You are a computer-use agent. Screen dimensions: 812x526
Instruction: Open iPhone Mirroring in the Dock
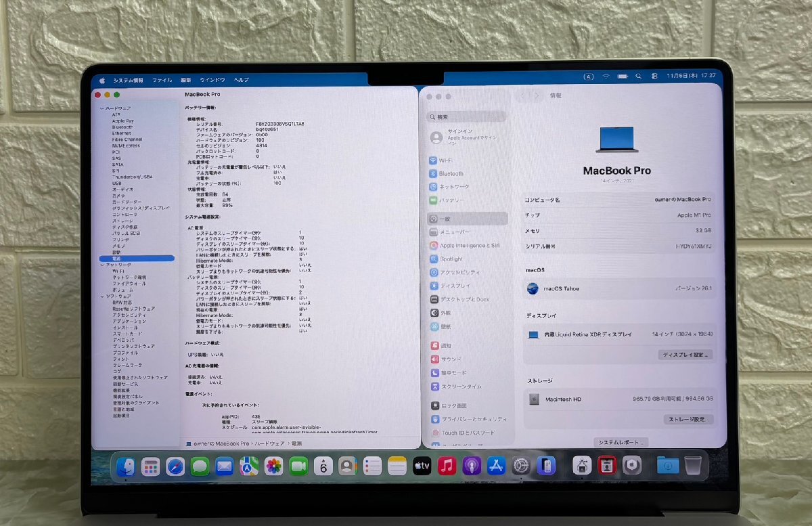pyautogui.click(x=546, y=466)
